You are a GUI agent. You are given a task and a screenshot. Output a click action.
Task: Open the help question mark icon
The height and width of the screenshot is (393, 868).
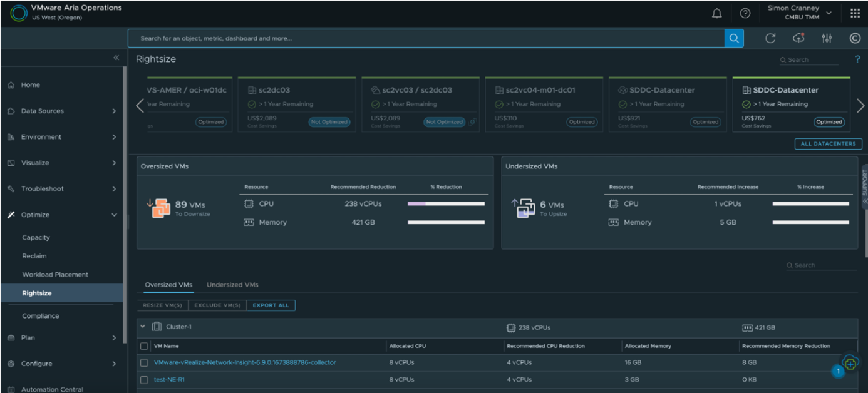[x=745, y=13]
